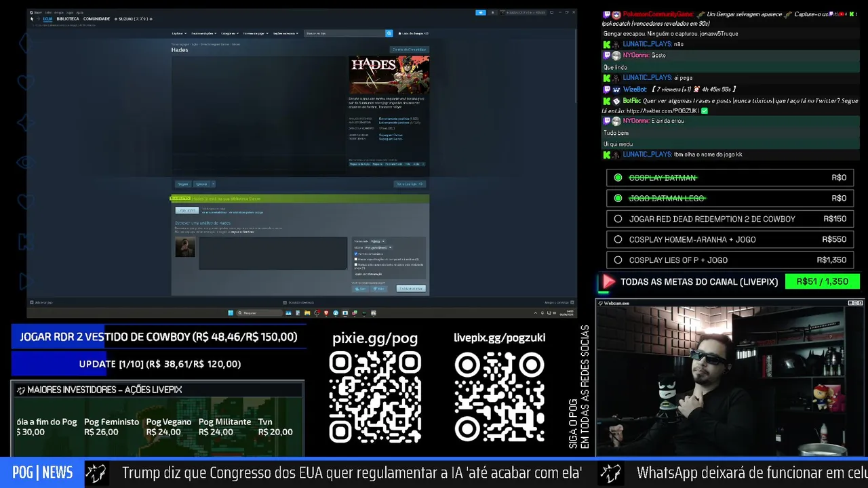Image resolution: width=868 pixels, height=488 pixels.
Task: Select the COSPLAY BATMAN goal radio
Action: click(618, 178)
